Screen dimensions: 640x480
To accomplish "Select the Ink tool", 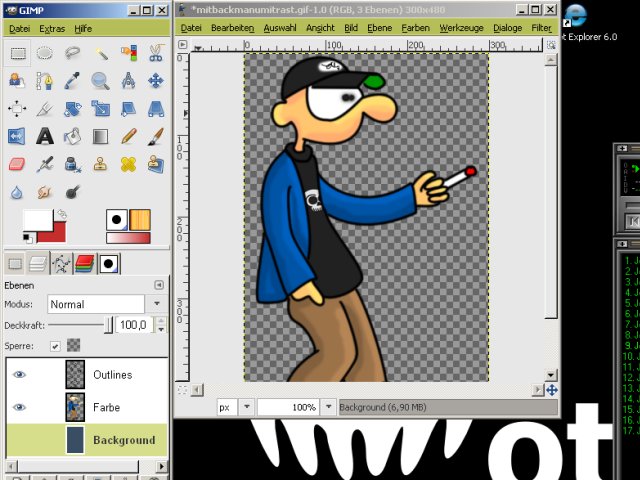I will [73, 164].
